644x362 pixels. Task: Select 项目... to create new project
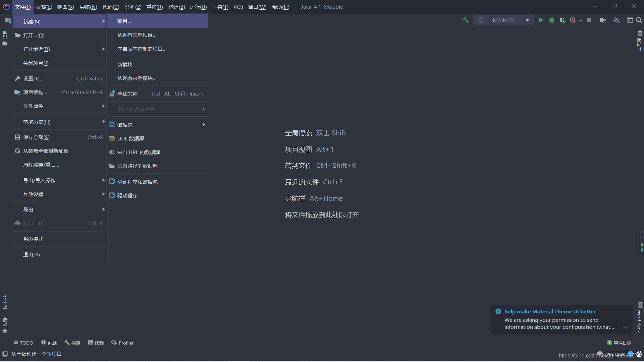click(x=158, y=21)
